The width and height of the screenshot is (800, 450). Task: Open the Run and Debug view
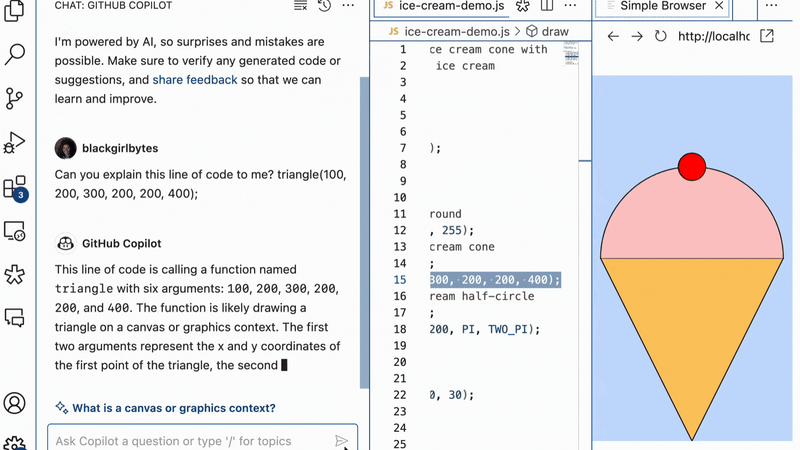pyautogui.click(x=14, y=143)
